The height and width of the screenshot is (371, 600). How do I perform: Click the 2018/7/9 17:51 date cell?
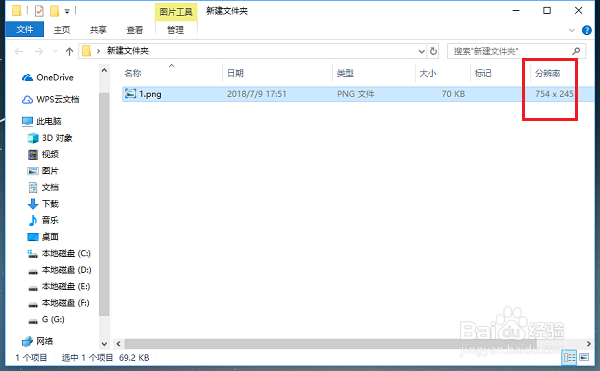tap(256, 94)
